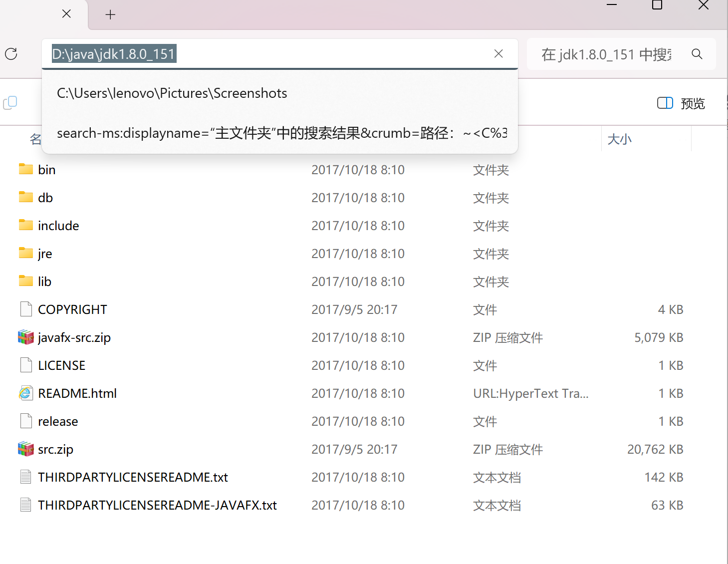Click the text document icon beside THIRDPARTYLICENSEREADME.txt
Viewport: 728px width, 564px height.
25,477
